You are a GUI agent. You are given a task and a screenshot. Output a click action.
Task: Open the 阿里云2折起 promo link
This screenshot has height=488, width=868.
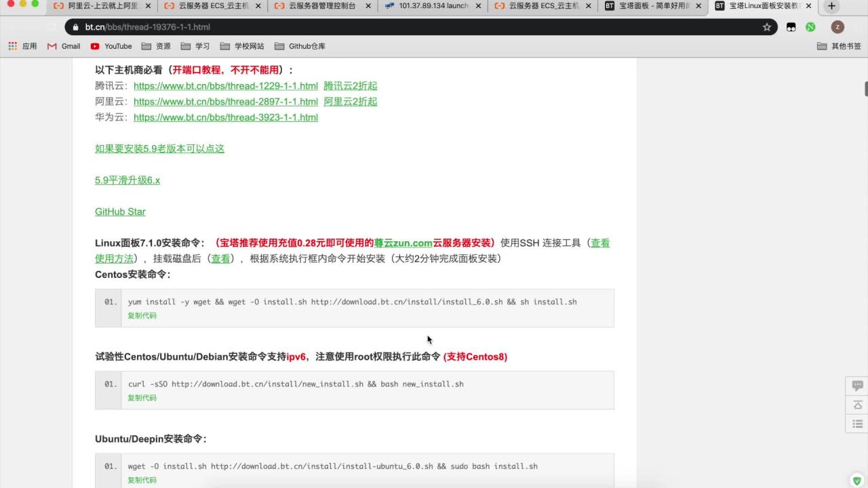[x=351, y=102]
